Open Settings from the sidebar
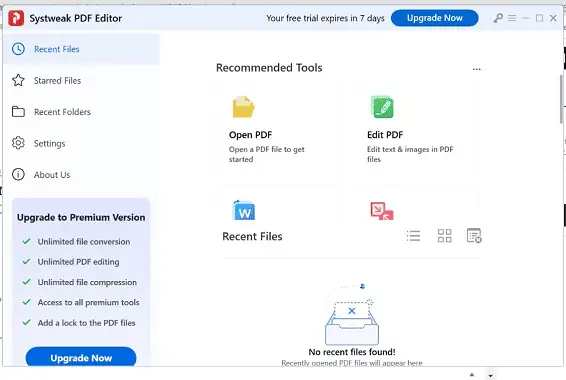This screenshot has height=380, width=566. 82,143
